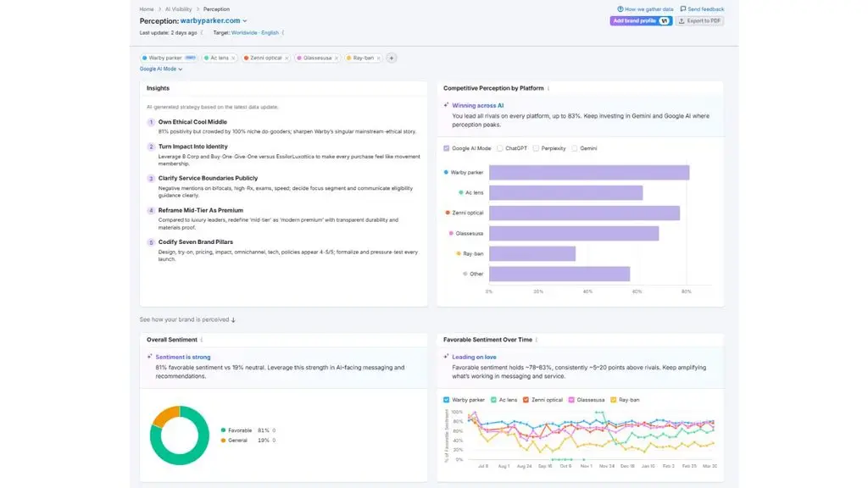Toggle Glassesusa line in sentiment chart legend

point(571,400)
